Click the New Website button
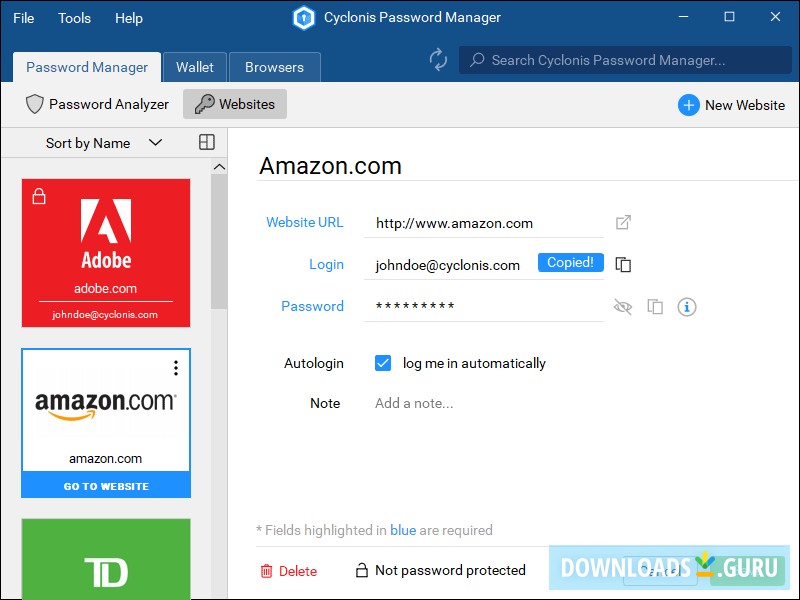800x600 pixels. (x=731, y=104)
